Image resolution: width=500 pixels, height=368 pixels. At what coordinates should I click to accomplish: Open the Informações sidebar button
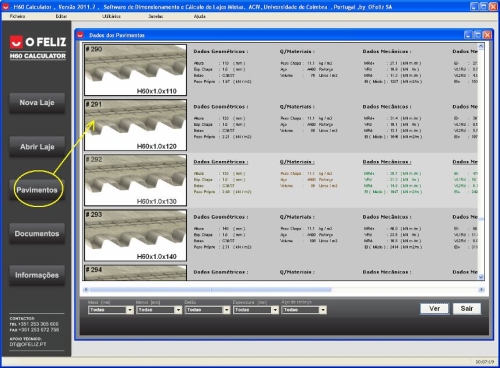pos(37,275)
